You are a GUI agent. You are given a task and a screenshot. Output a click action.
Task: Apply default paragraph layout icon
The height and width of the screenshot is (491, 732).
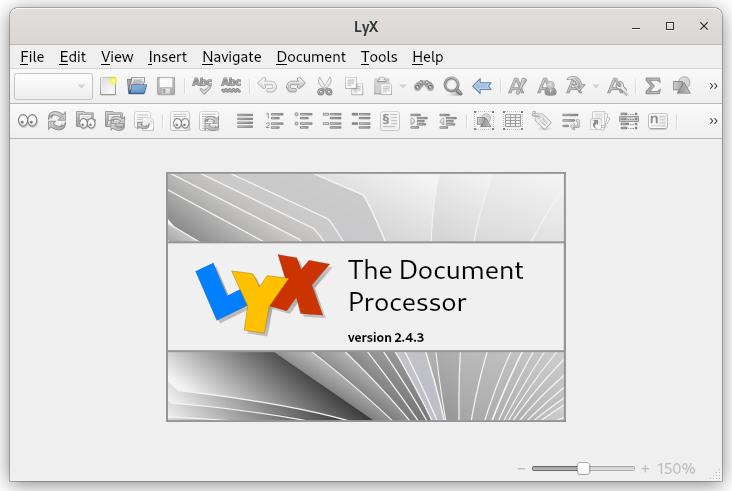[245, 121]
